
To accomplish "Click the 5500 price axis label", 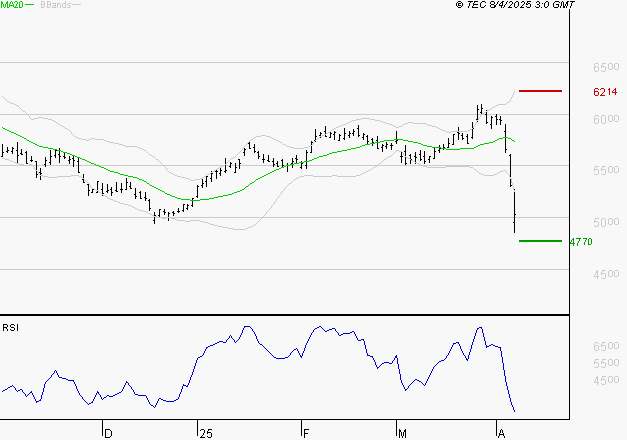I will coord(606,170).
